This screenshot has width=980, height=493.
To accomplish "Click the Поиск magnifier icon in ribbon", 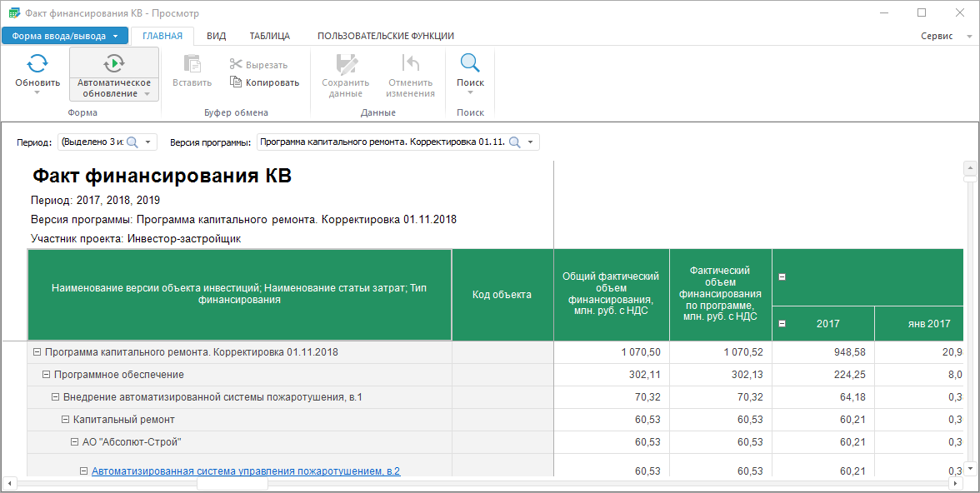I will (x=470, y=64).
